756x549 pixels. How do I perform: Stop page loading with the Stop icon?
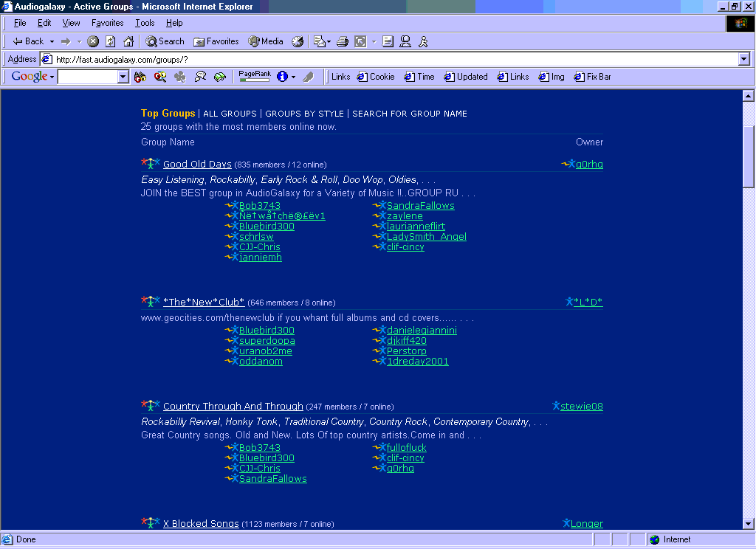93,41
